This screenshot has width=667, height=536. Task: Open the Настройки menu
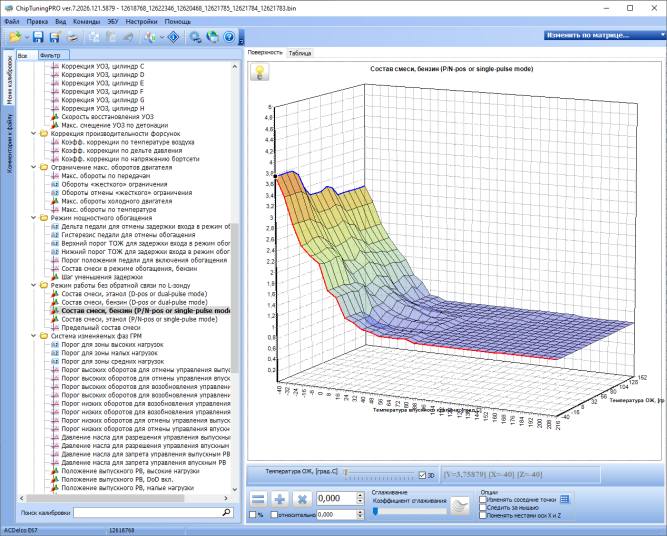coord(141,21)
